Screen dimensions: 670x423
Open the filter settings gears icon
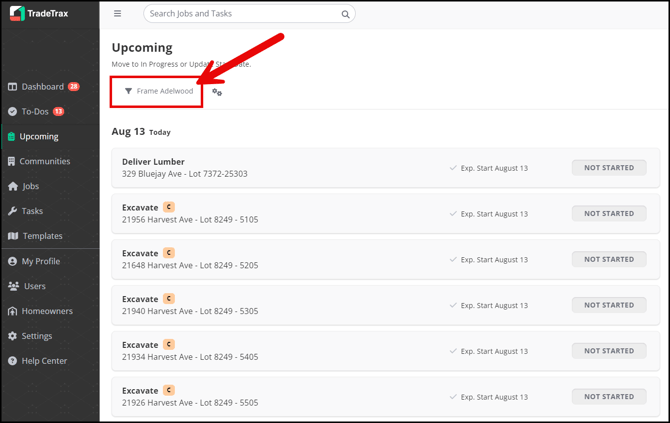(x=217, y=92)
